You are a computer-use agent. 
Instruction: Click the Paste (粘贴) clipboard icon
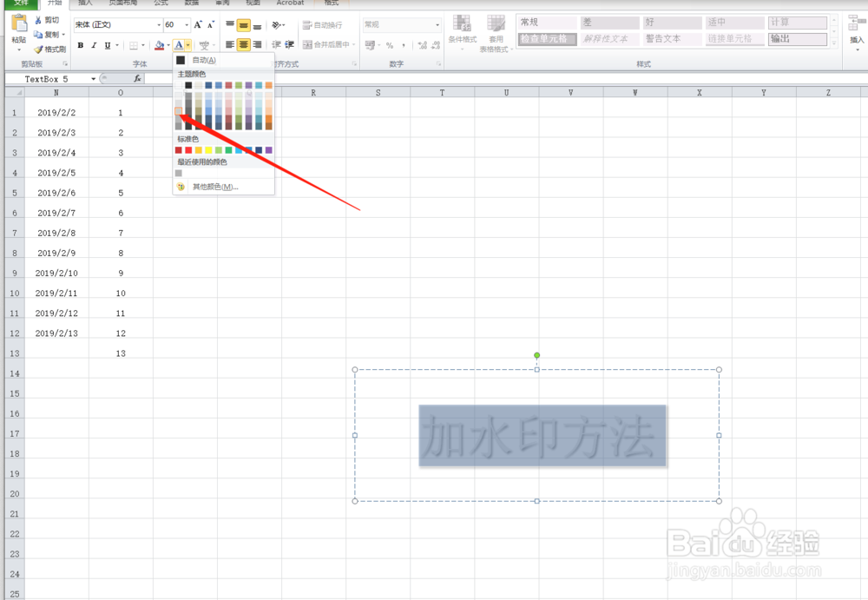pos(19,23)
